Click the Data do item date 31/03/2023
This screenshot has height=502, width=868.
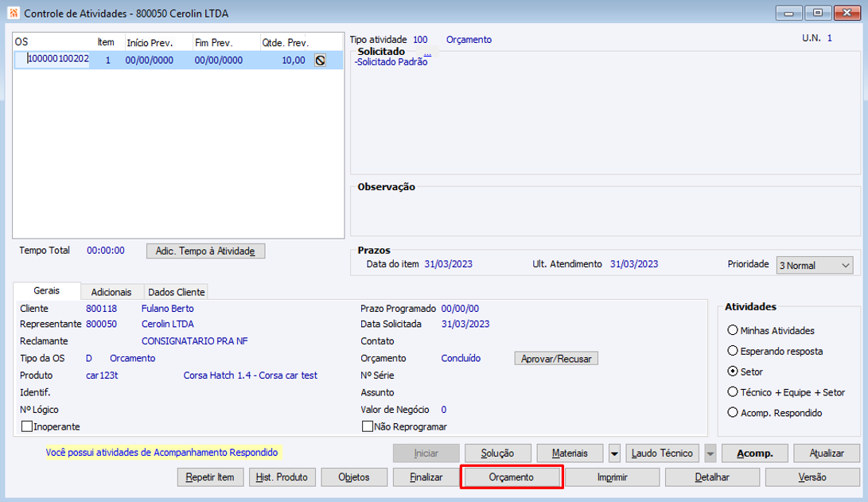point(449,264)
